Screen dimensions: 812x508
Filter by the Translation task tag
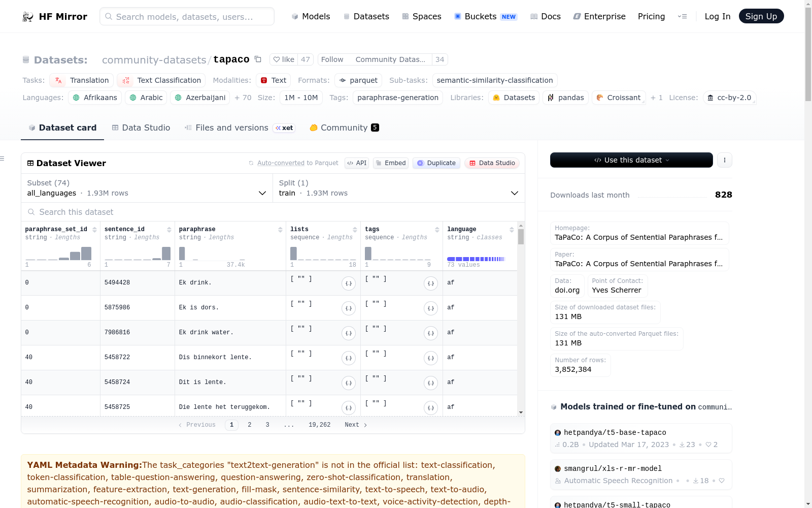[81, 80]
